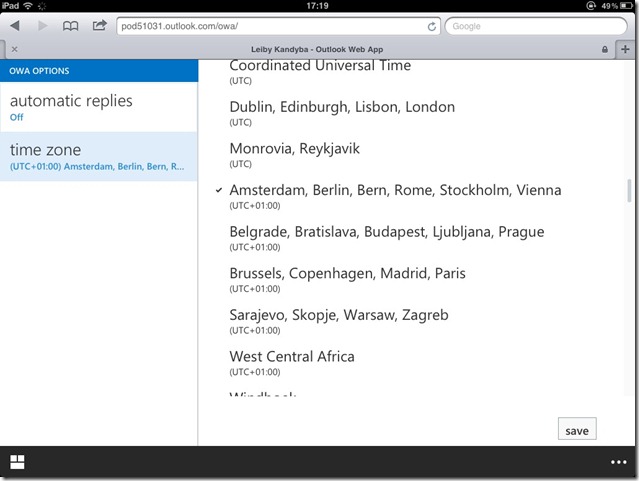Open new tab with plus button
This screenshot has width=639, height=481.
[625, 50]
